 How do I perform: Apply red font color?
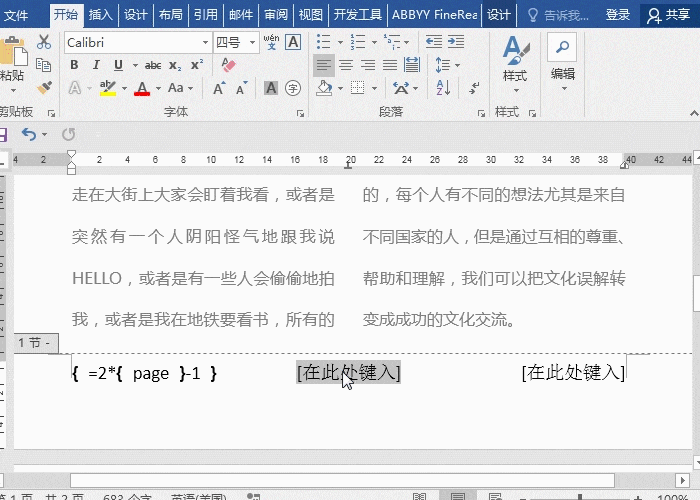coord(142,88)
